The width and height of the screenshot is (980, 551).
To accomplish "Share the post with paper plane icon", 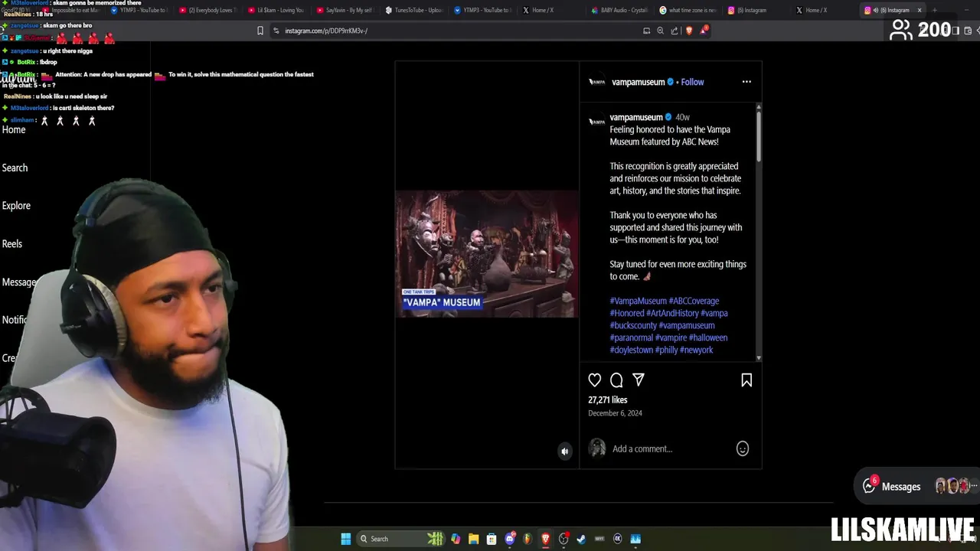I will coord(639,380).
